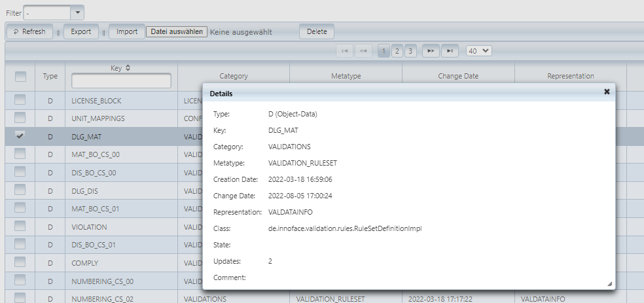This screenshot has width=644, height=303.
Task: Grab the Details dialog resize handle
Action: (x=609, y=283)
